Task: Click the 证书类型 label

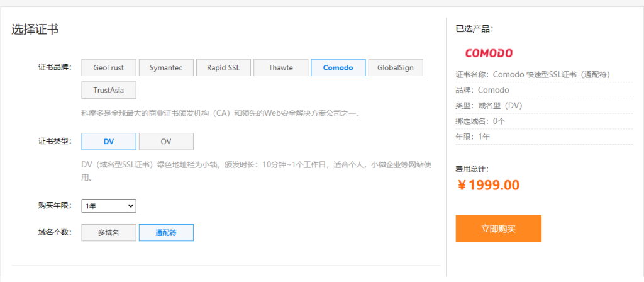Action: pyautogui.click(x=55, y=142)
